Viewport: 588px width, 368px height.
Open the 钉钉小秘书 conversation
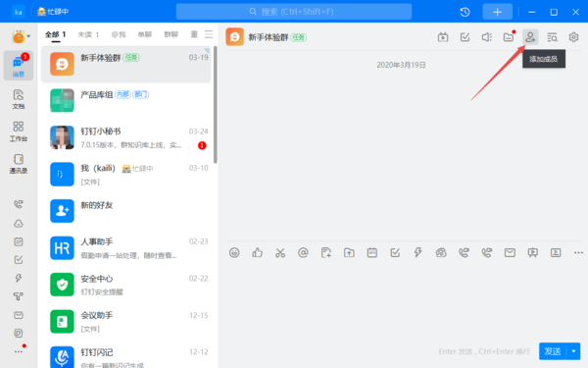(x=126, y=137)
